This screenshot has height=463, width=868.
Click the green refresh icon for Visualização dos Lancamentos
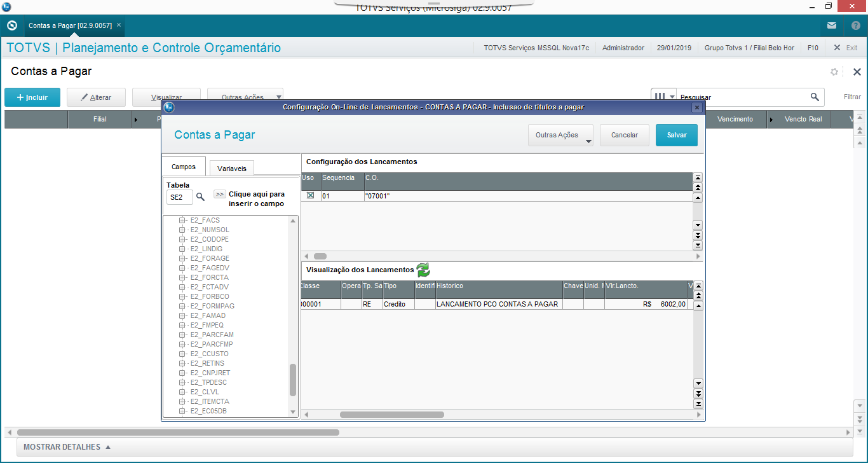tap(423, 270)
